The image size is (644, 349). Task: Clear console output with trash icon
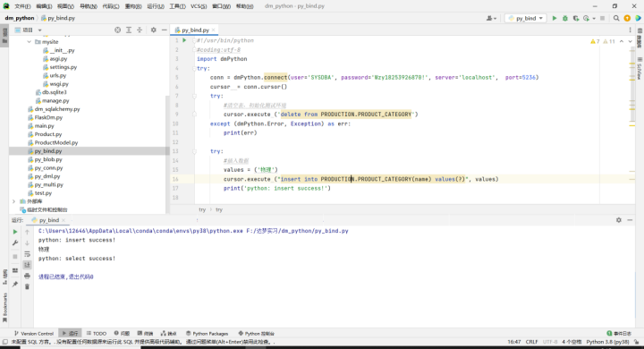[x=27, y=286]
